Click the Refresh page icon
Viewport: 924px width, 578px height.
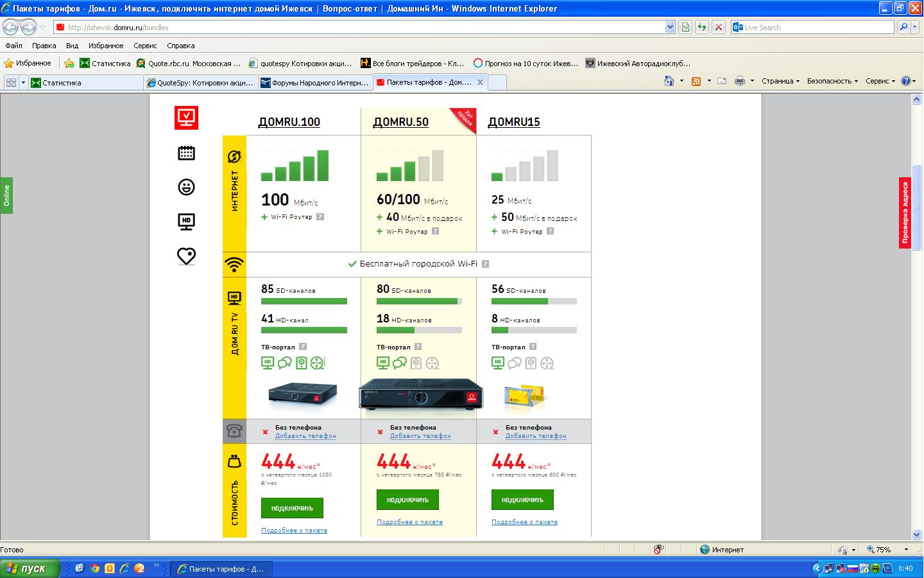(702, 27)
